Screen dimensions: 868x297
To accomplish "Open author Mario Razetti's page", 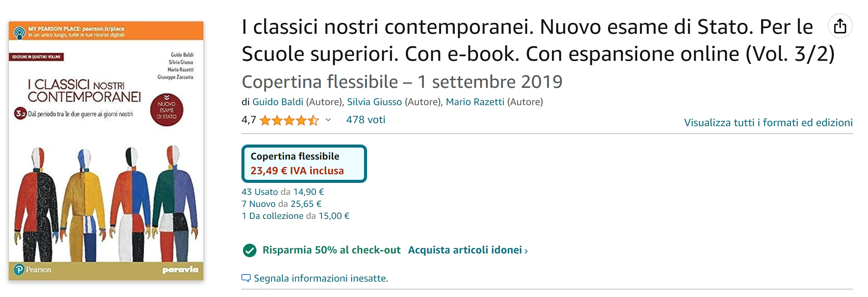I will click(475, 102).
